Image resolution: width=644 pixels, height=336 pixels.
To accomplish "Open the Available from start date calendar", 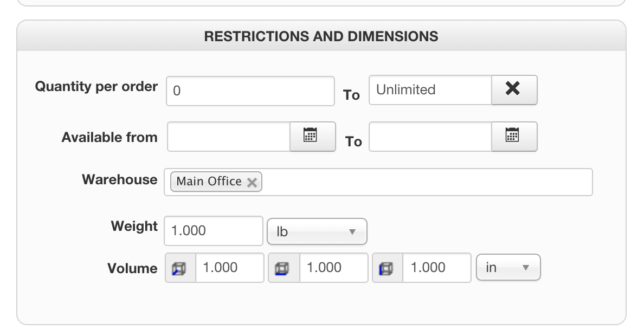I will click(312, 136).
